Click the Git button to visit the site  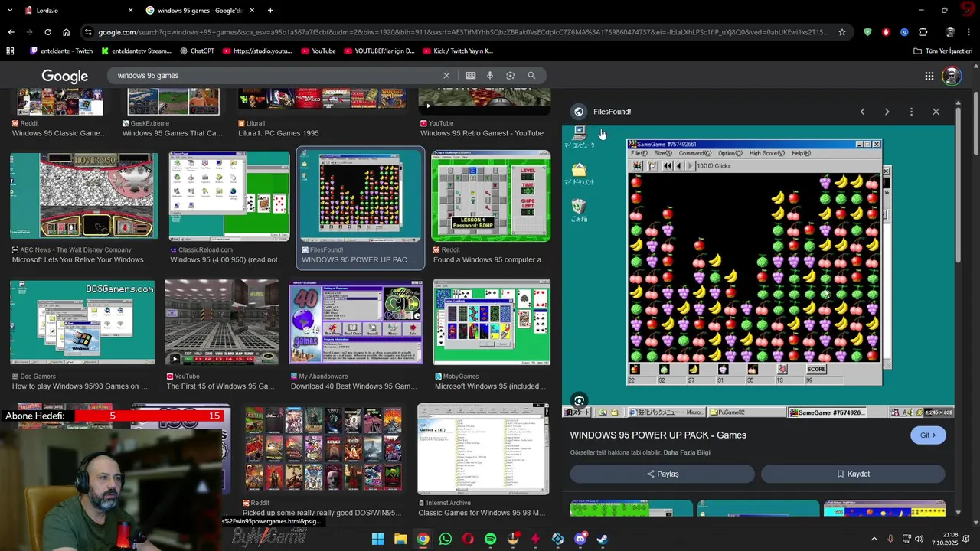coord(928,435)
